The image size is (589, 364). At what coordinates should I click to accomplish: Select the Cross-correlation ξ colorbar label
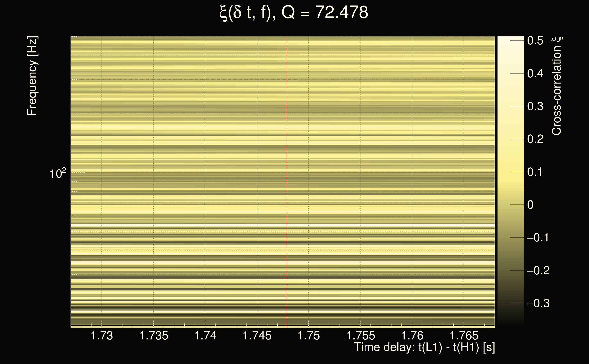(x=557, y=86)
